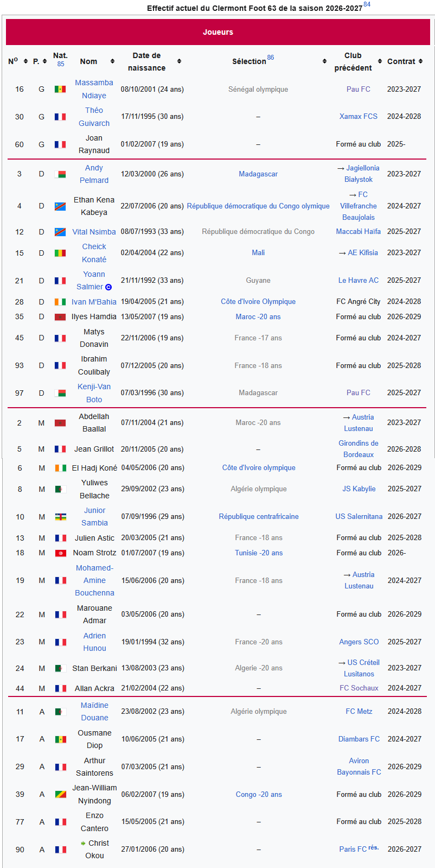Open Maccabi Haïfa club link

359,232
